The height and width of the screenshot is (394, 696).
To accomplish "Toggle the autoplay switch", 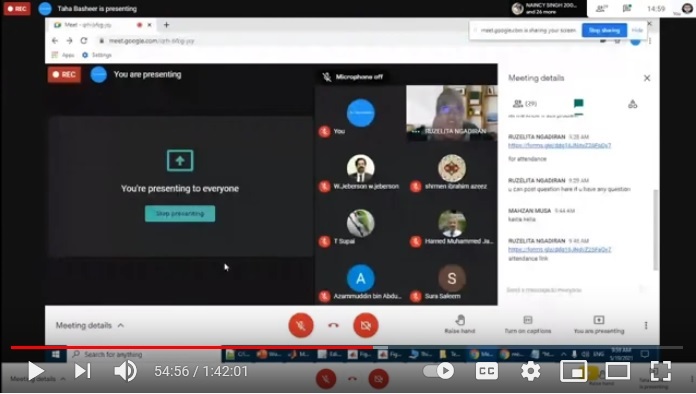I will pos(439,370).
